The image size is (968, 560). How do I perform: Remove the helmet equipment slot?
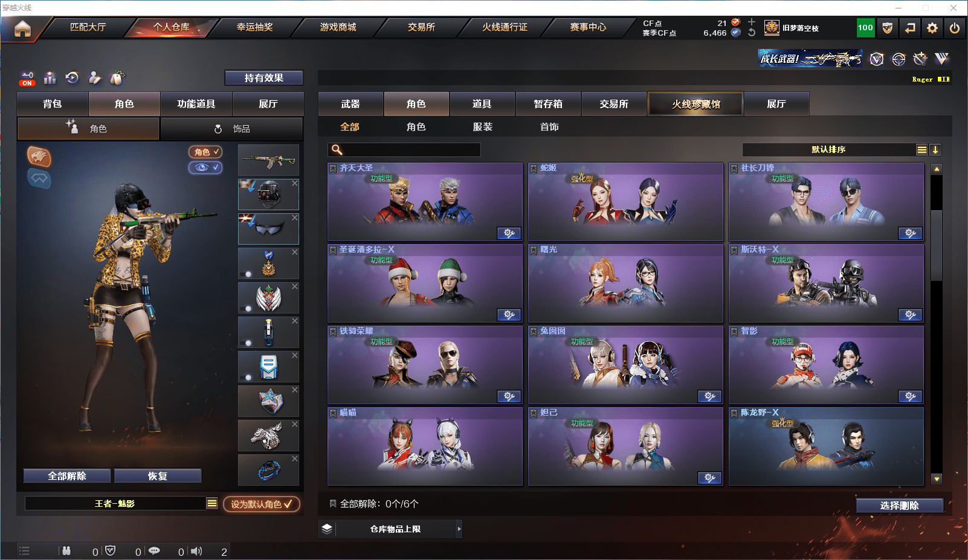(295, 183)
